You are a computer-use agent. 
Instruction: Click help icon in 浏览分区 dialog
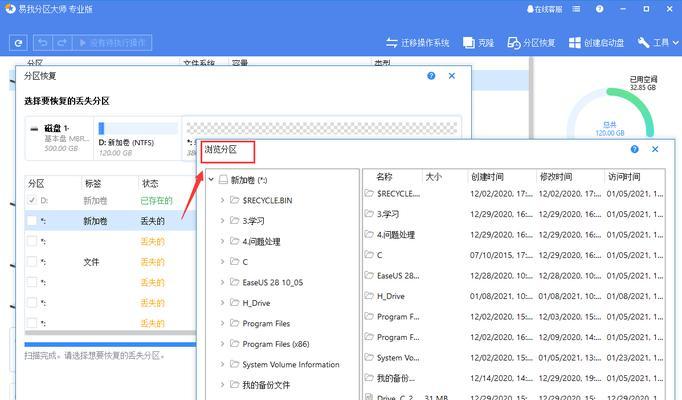635,149
